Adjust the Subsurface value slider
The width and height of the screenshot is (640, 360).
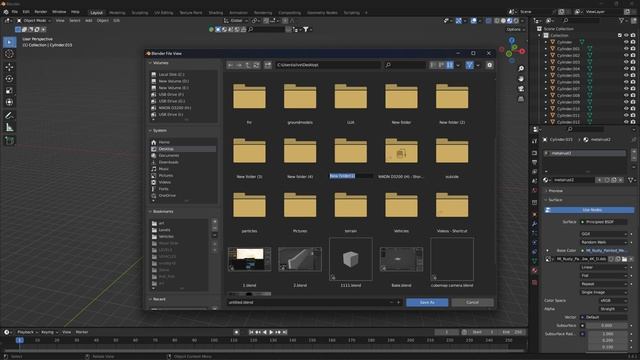click(x=607, y=325)
